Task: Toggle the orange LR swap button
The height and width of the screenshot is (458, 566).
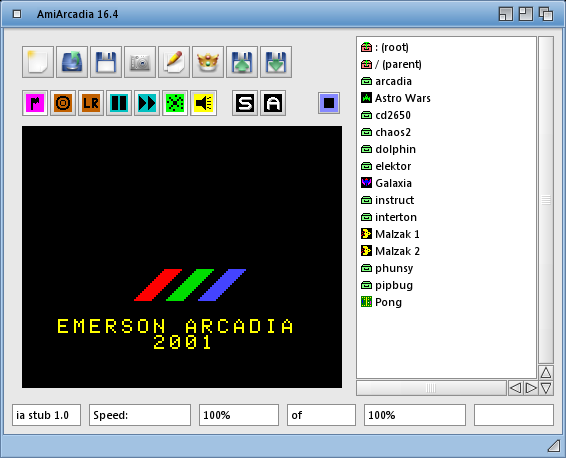Action: (x=91, y=103)
